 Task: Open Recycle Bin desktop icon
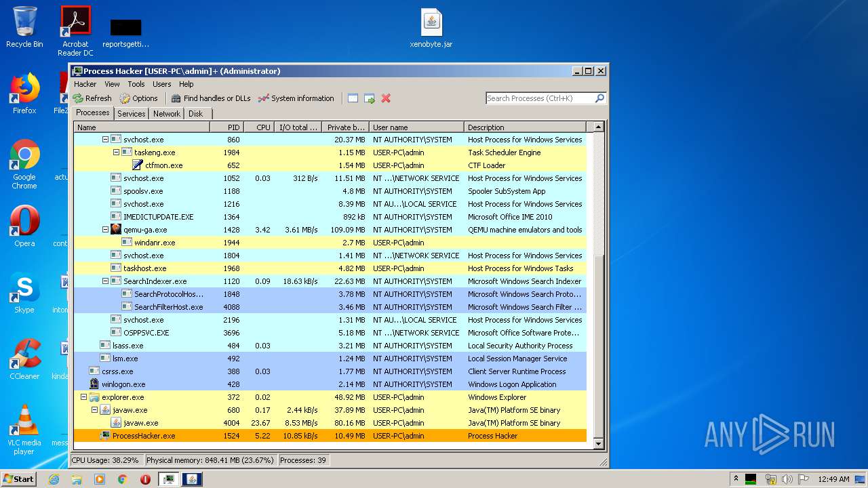(x=24, y=27)
